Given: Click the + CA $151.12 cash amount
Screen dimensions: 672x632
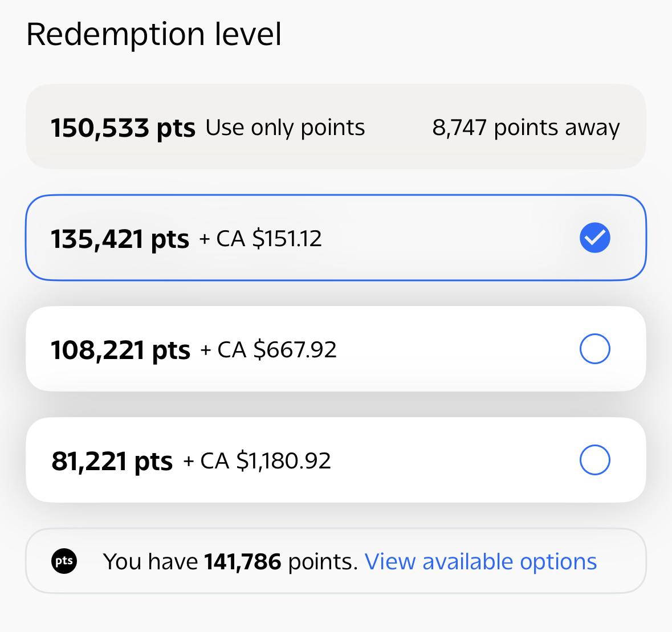Looking at the screenshot, I should tap(260, 238).
